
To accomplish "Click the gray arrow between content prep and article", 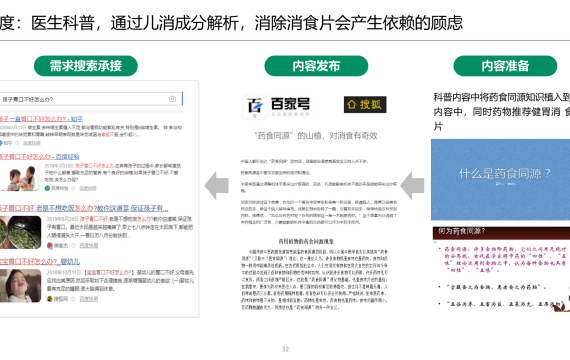I will click(412, 185).
